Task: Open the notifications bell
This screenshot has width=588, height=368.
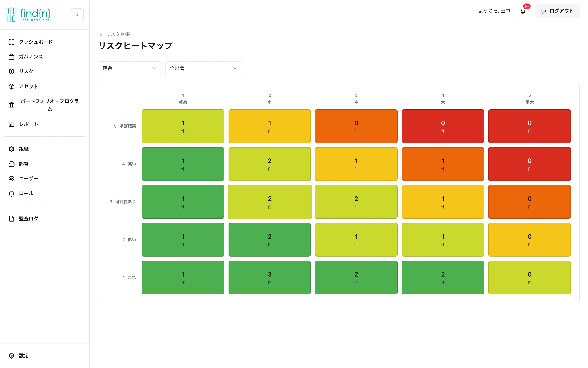Action: point(523,11)
